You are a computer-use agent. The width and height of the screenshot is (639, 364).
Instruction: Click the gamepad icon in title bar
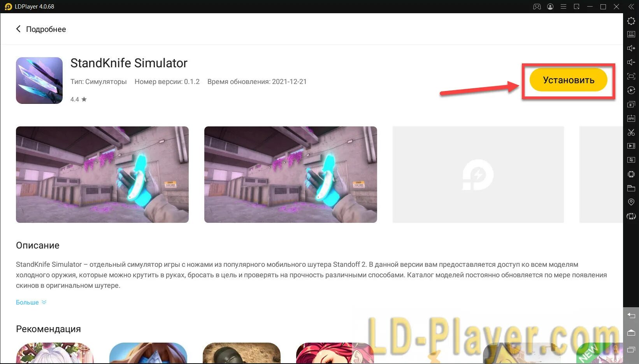(537, 7)
